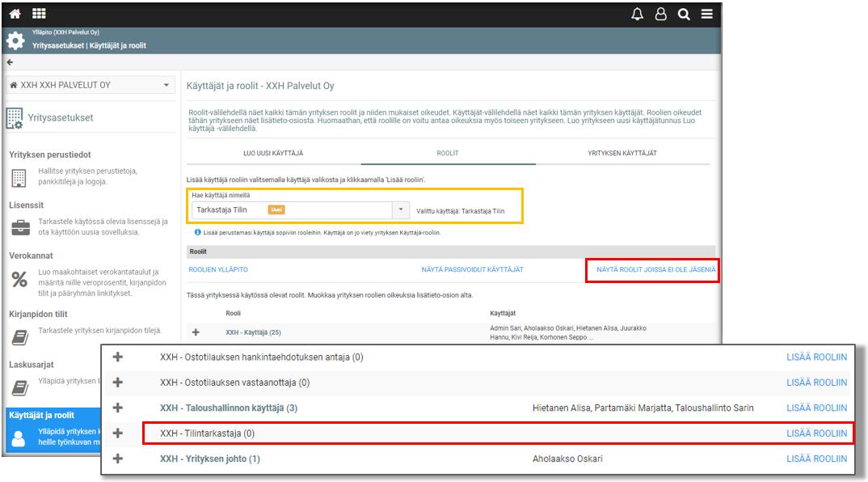Click Näytä passivoidut käyttäjät link
The height and width of the screenshot is (482, 868).
[472, 269]
